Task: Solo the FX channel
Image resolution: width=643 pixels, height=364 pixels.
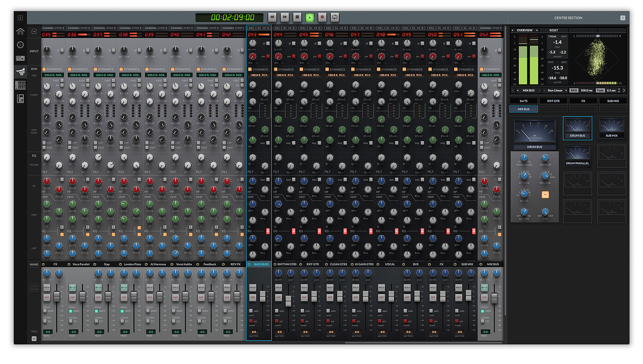Action: [47, 288]
